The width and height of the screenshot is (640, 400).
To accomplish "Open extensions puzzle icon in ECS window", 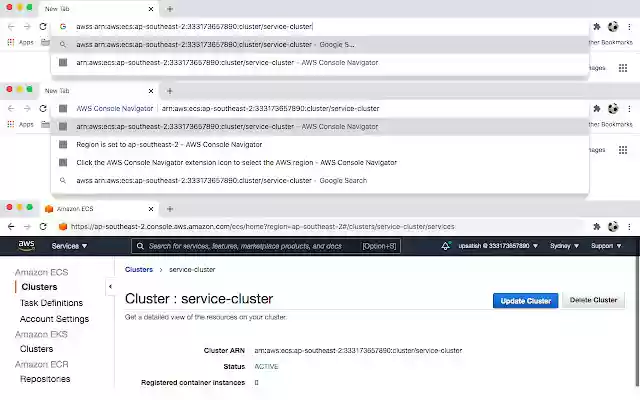I will (597, 227).
